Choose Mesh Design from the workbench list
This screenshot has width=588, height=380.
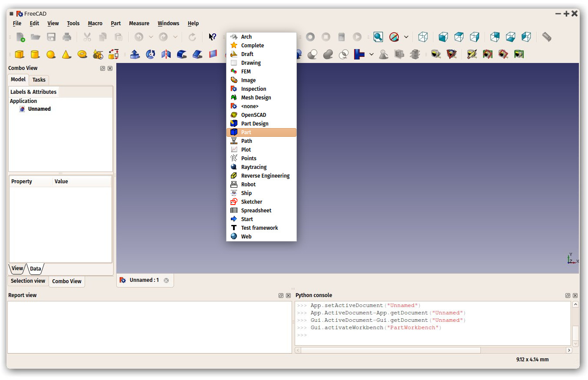pyautogui.click(x=261, y=98)
